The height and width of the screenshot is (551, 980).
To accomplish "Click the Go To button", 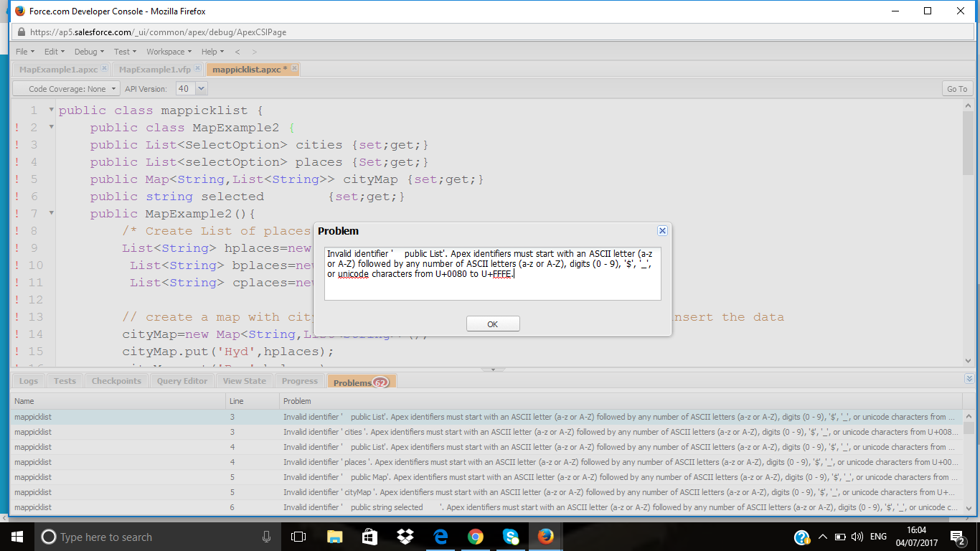I will click(x=957, y=89).
